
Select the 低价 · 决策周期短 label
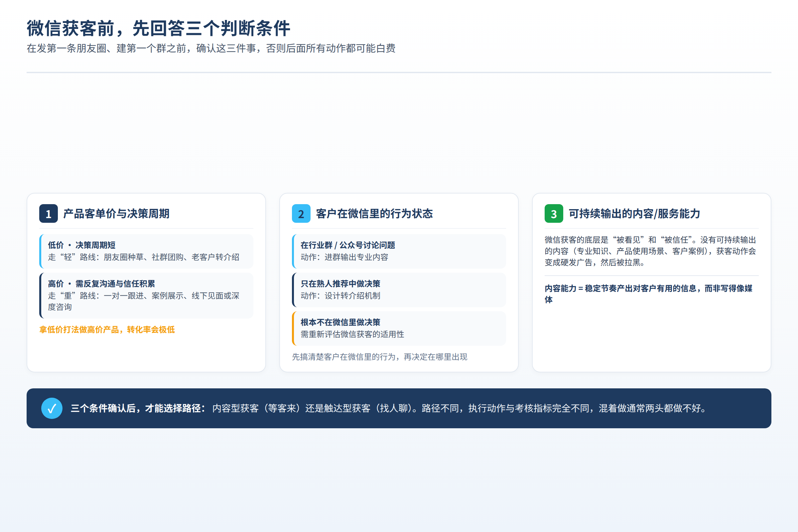click(x=81, y=245)
